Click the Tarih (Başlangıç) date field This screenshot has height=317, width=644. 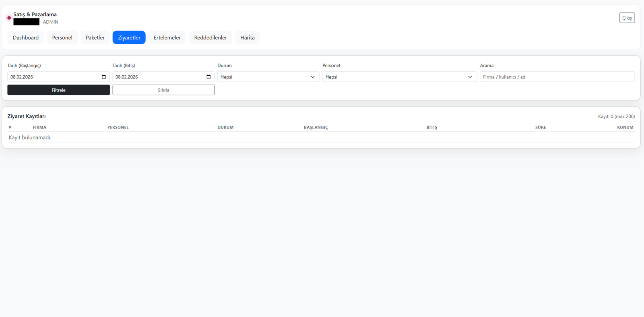pos(52,77)
